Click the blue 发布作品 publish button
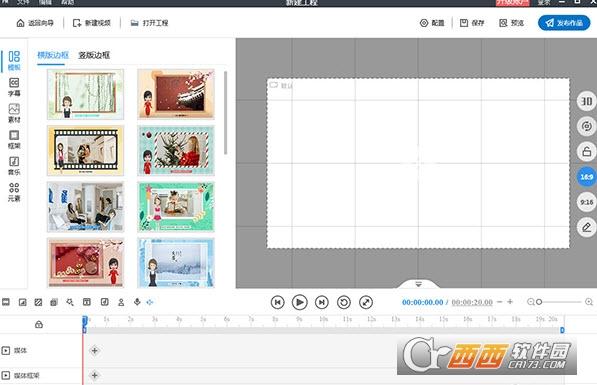597x385 pixels. coord(564,23)
